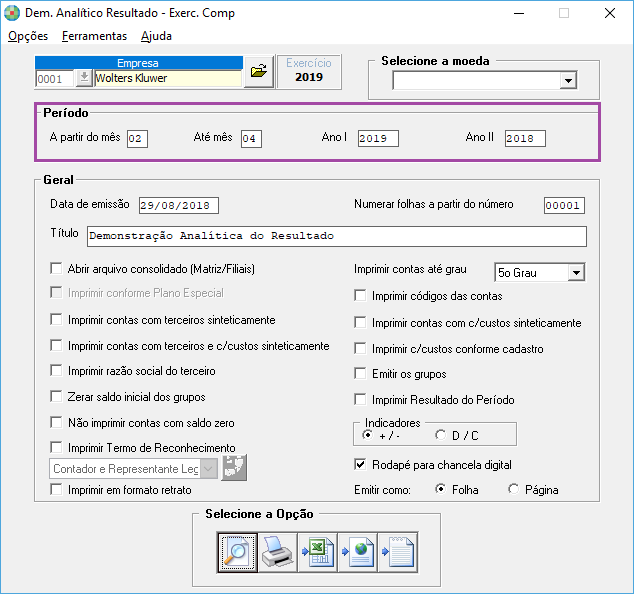Click the Exercício 2019 button

click(x=309, y=72)
